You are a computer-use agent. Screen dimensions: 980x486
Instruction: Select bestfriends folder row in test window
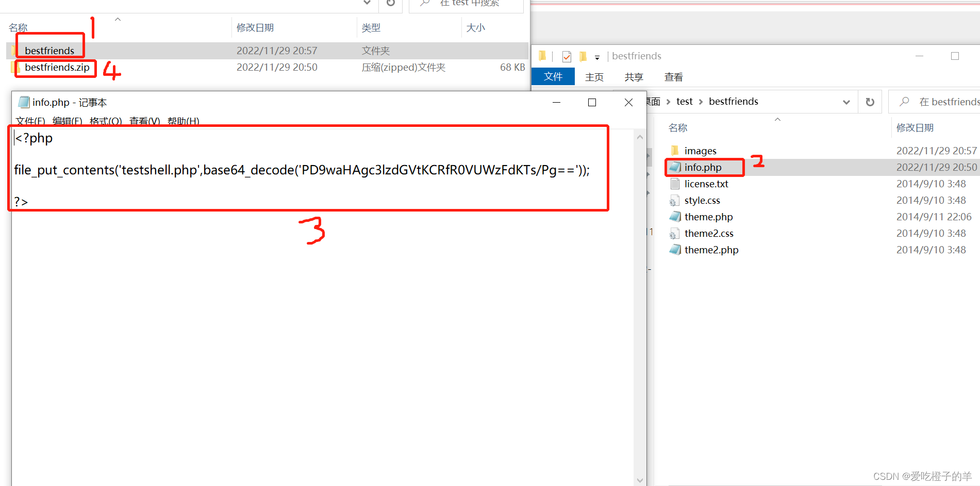268,51
